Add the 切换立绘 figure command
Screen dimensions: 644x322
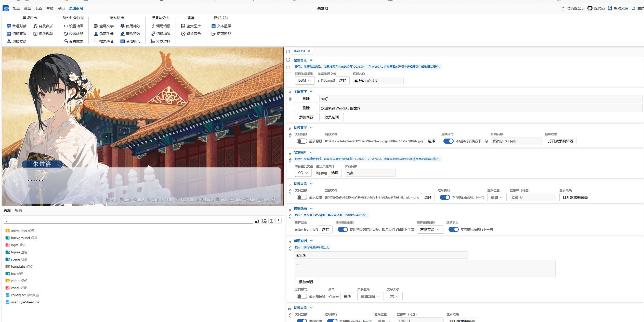[x=17, y=41]
